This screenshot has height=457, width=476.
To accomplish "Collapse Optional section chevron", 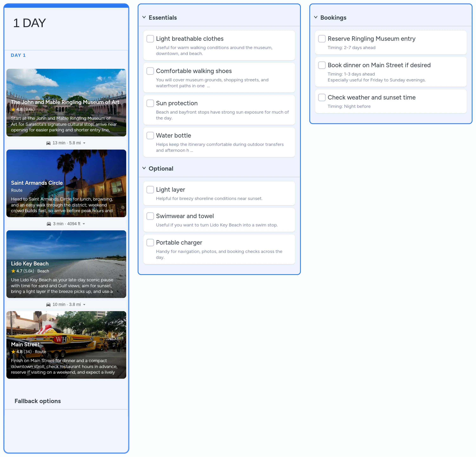I will (144, 168).
